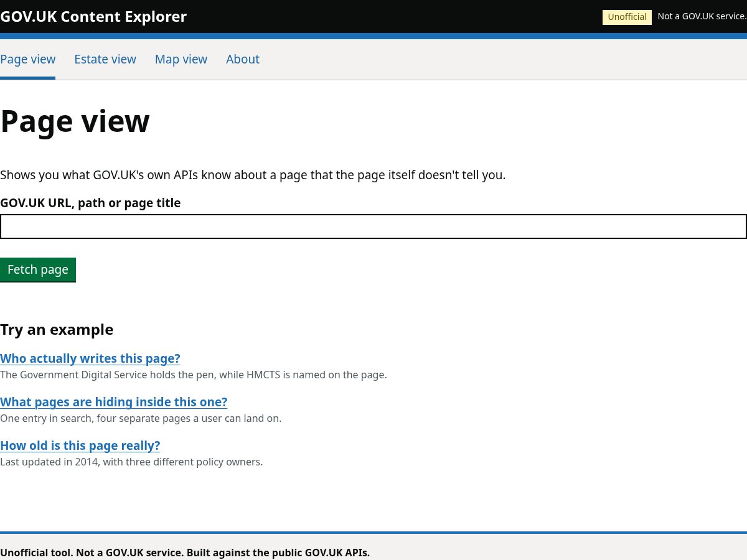Open the About tab
This screenshot has width=747, height=560.
point(243,59)
